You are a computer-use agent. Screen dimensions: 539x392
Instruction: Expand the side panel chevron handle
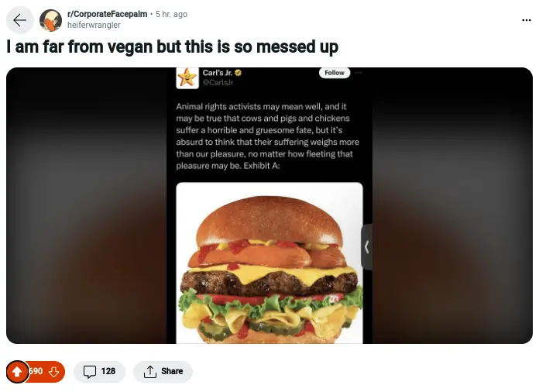click(x=367, y=247)
